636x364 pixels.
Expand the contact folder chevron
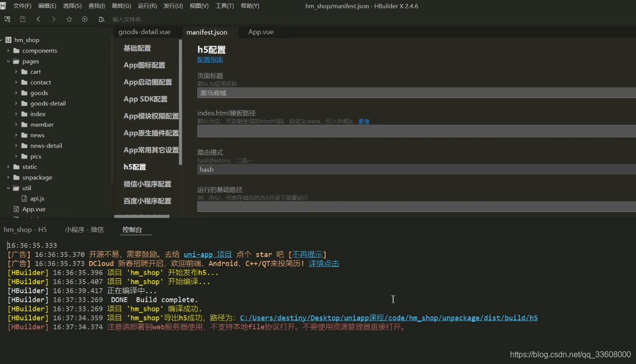pyautogui.click(x=16, y=82)
